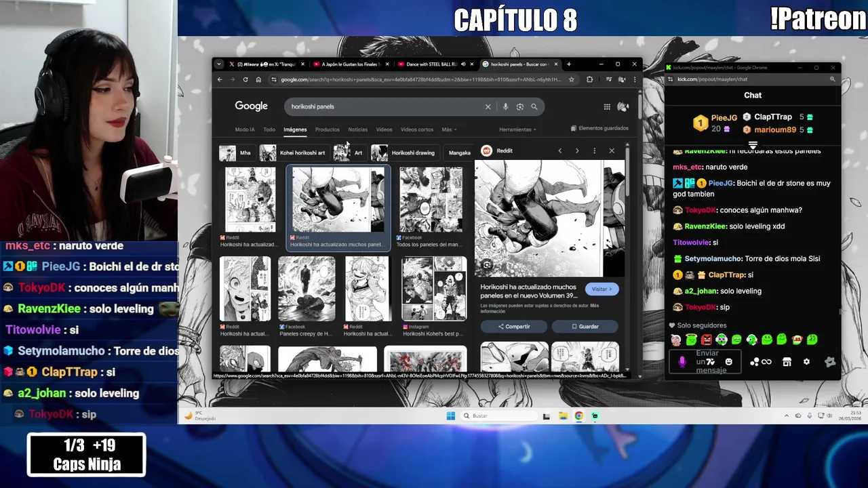Open Kick chat settings gear
This screenshot has width=868, height=488.
coord(806,362)
